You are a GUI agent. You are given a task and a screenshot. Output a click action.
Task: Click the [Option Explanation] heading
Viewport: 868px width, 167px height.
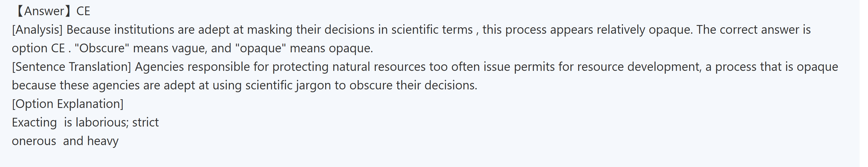pyautogui.click(x=68, y=104)
